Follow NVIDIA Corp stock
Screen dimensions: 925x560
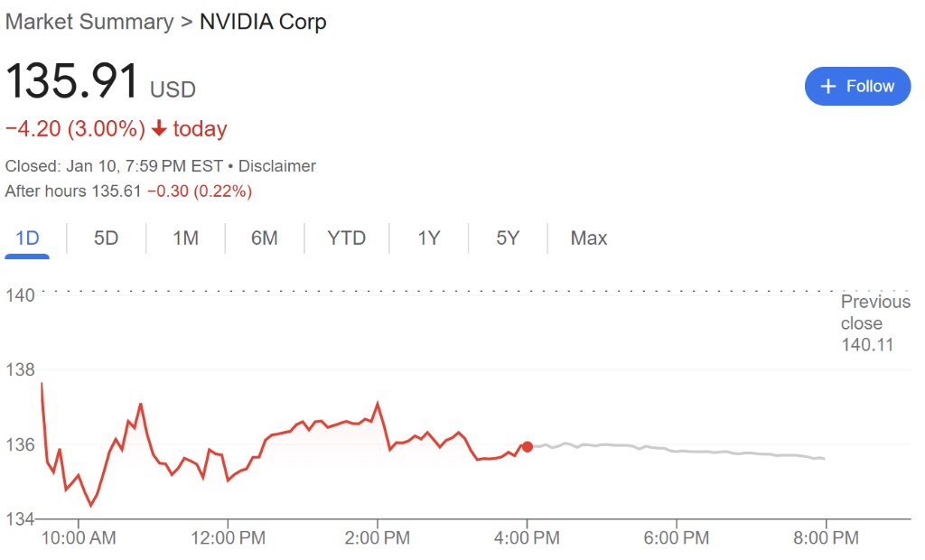point(857,87)
